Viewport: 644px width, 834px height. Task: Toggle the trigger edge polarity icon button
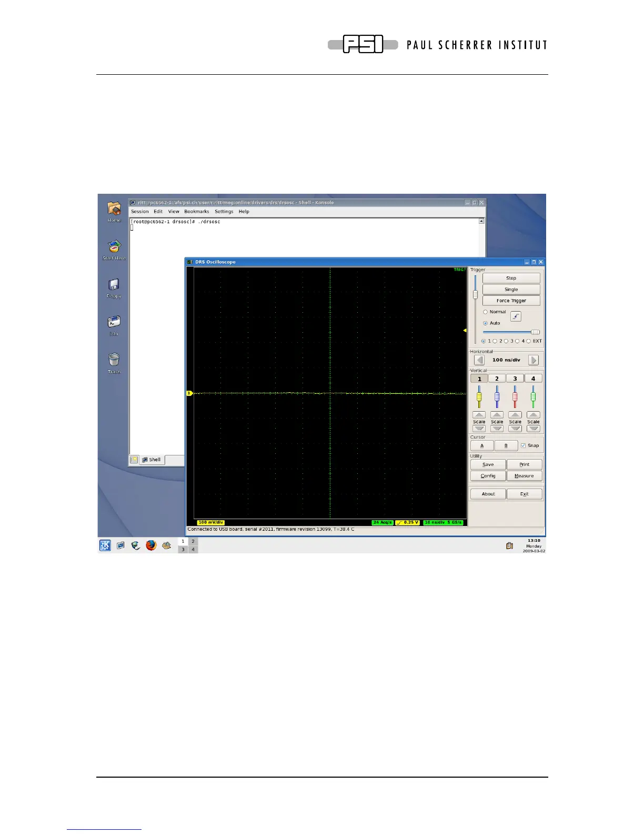pos(516,316)
